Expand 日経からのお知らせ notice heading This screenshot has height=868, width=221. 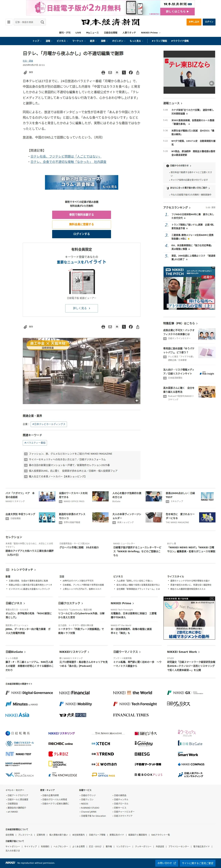pos(178,165)
